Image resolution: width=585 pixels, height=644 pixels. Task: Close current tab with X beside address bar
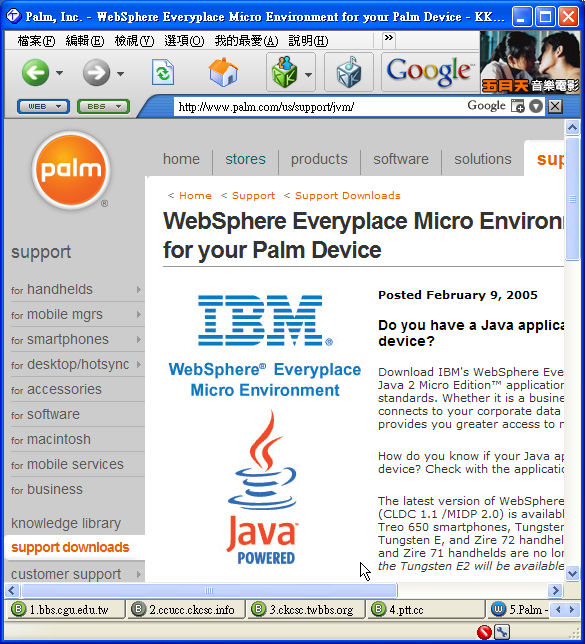tap(555, 106)
